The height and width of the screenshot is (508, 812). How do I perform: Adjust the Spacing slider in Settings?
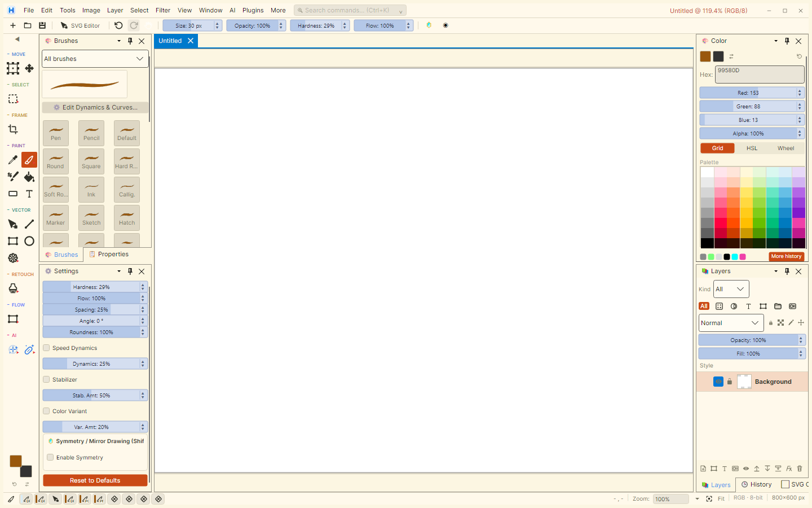coord(95,309)
